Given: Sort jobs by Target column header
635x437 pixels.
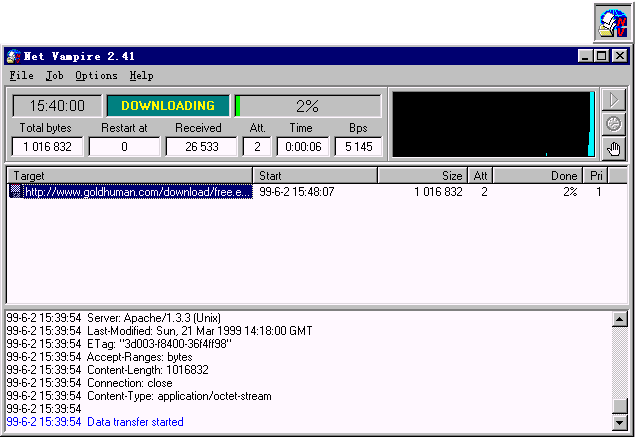Looking at the screenshot, I should point(130,176).
